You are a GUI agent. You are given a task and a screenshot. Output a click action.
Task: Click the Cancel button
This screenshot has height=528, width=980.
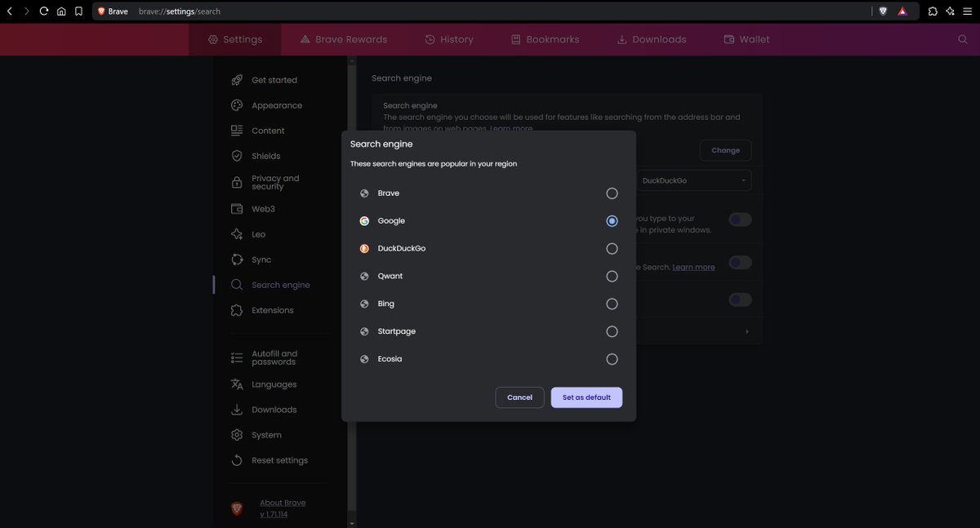click(519, 397)
